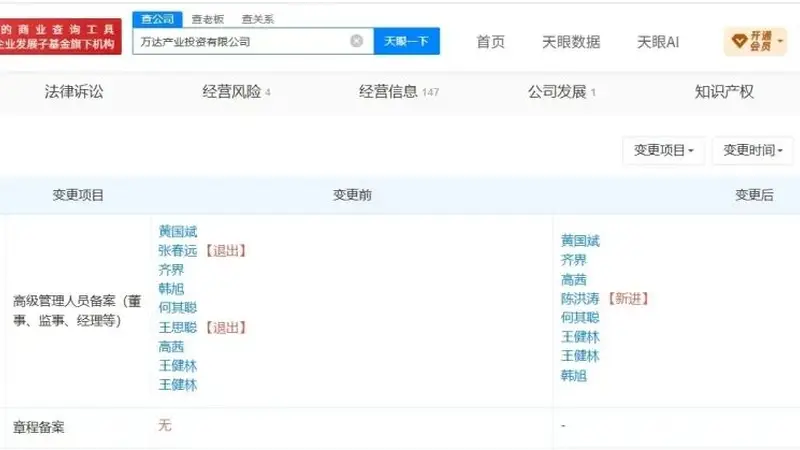Click the red commercial query tool banner

click(60, 36)
